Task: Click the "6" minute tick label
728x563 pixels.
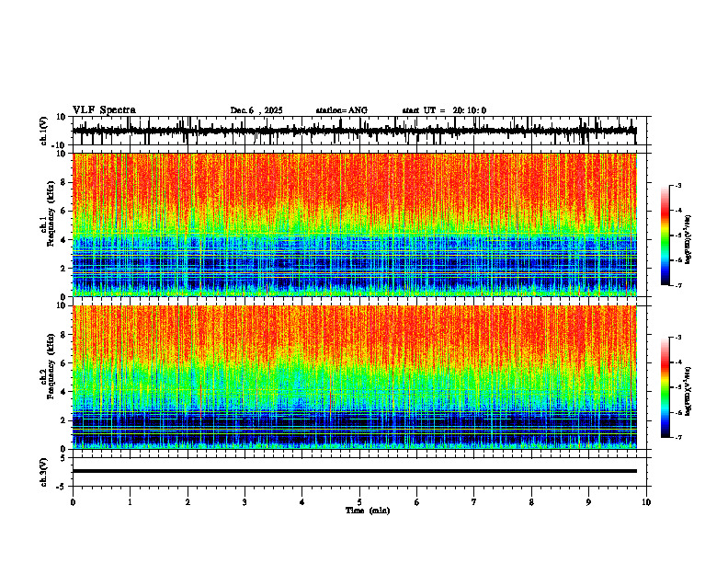Action: click(417, 502)
